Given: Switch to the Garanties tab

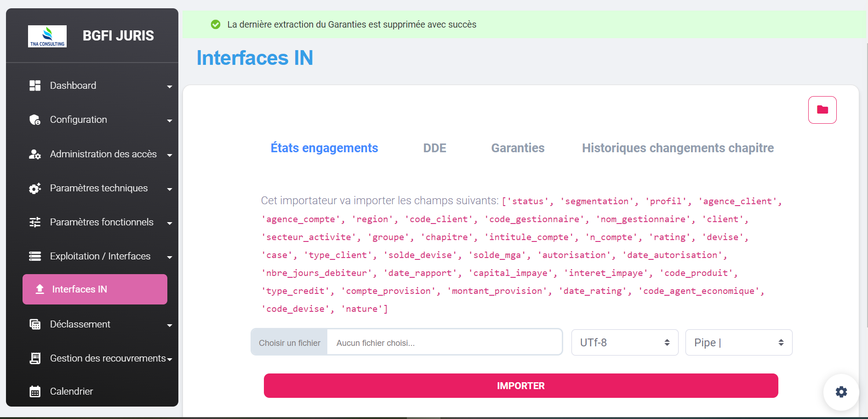Looking at the screenshot, I should tap(518, 148).
